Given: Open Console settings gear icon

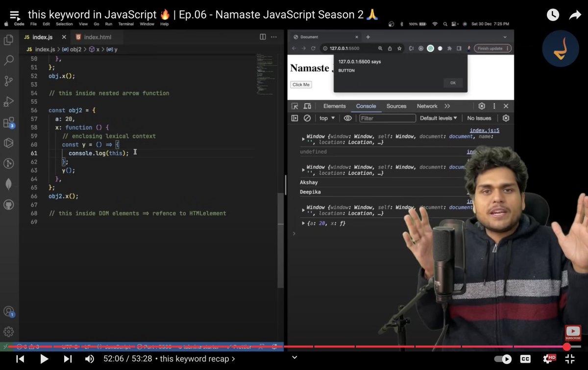Looking at the screenshot, I should (x=506, y=118).
